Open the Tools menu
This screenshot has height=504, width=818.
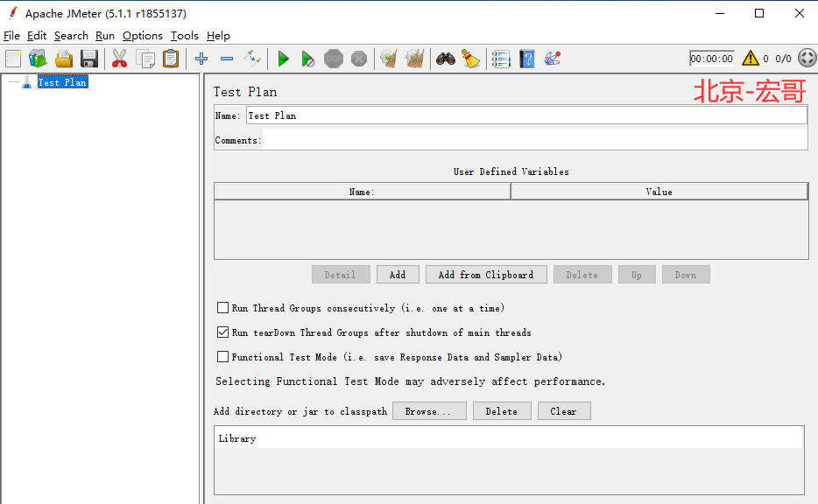point(184,36)
